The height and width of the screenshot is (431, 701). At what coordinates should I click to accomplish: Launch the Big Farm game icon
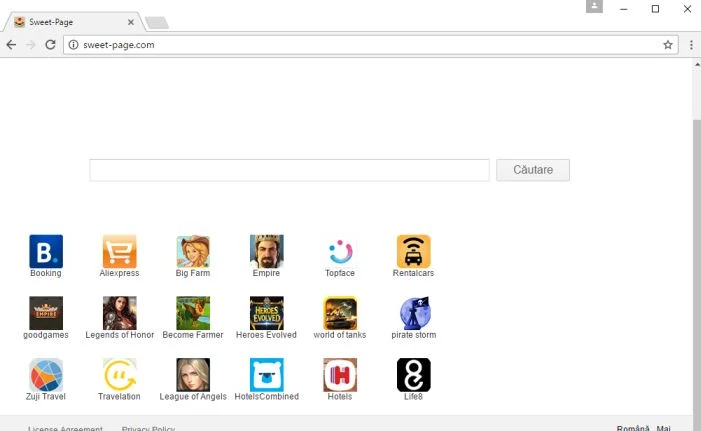click(x=193, y=251)
